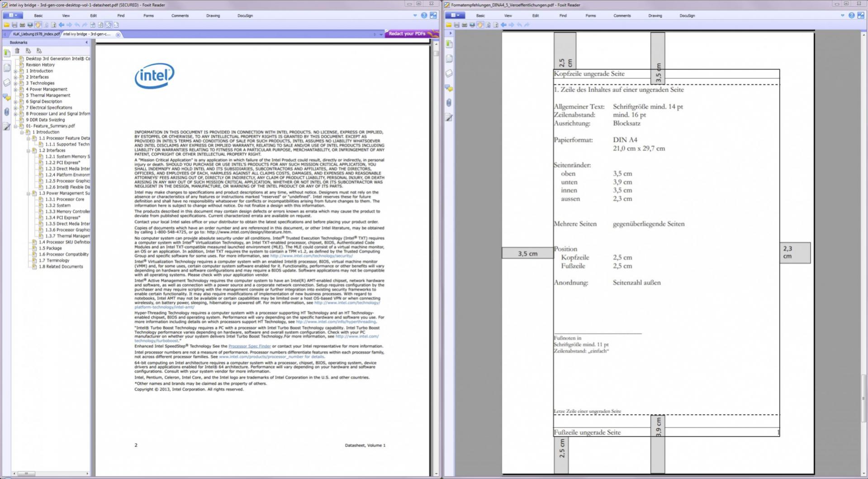The width and height of the screenshot is (868, 479).
Task: Click vertical scrollbar thumb of Intel datasheet document
Action: [436, 53]
